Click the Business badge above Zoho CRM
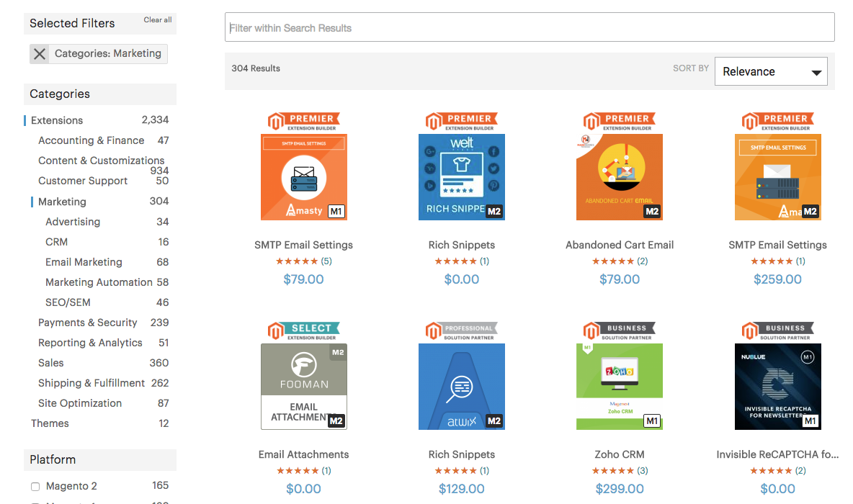Viewport: 853px width, 504px height. click(619, 331)
